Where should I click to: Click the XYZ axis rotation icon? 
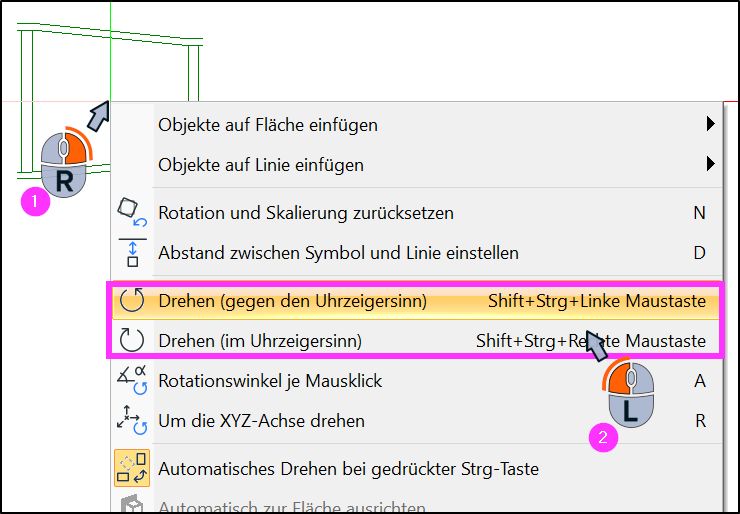click(x=132, y=420)
